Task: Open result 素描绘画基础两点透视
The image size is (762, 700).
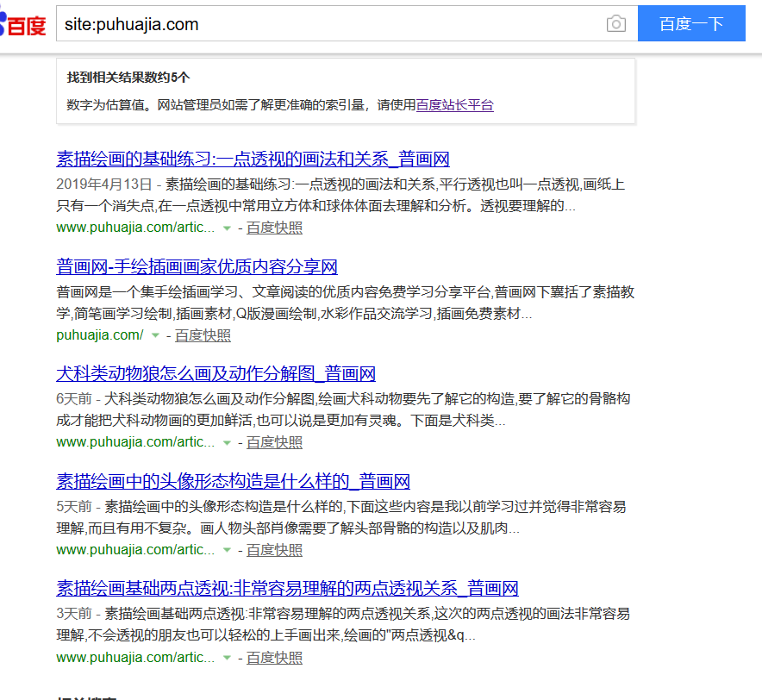Action: point(287,588)
